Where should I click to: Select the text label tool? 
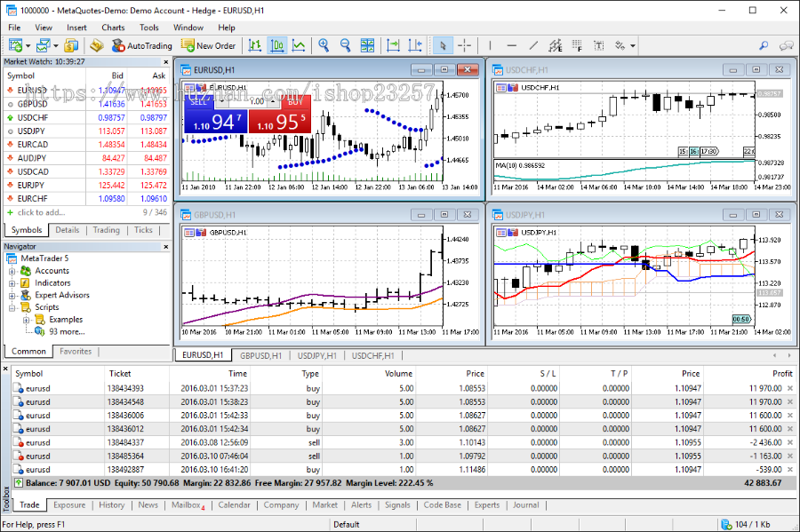(599, 46)
